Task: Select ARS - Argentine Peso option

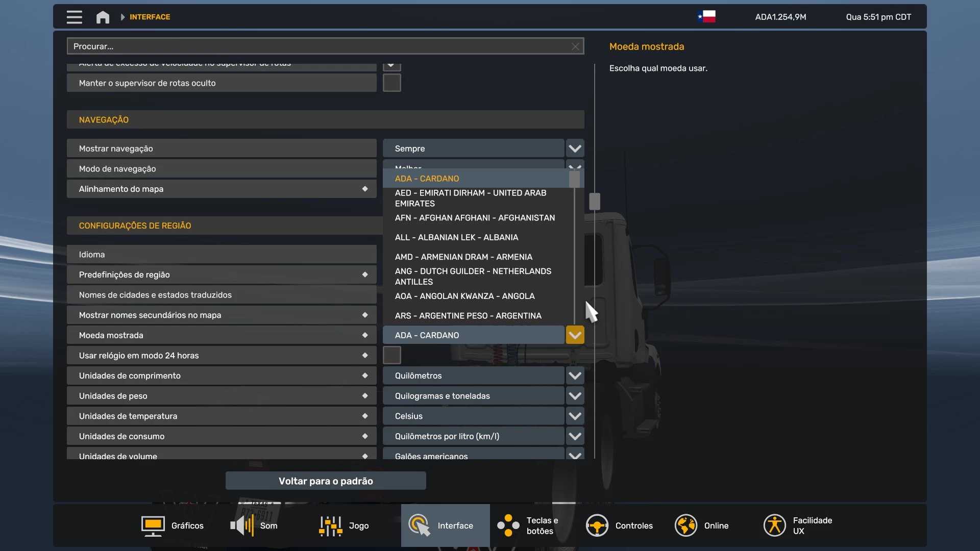Action: coord(468,316)
